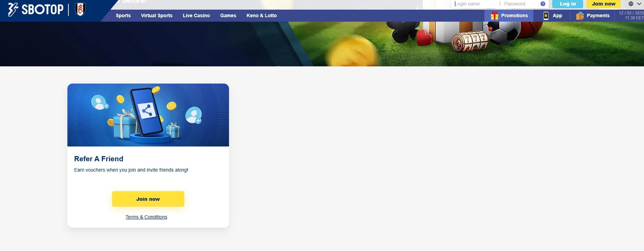Click the App phone download icon
The image size is (644, 251).
click(x=546, y=15)
